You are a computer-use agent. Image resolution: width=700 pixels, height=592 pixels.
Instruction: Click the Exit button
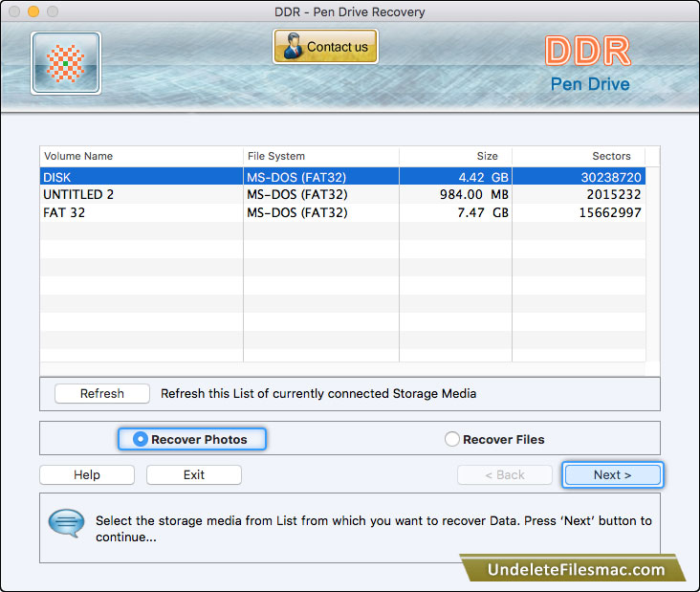coord(194,474)
